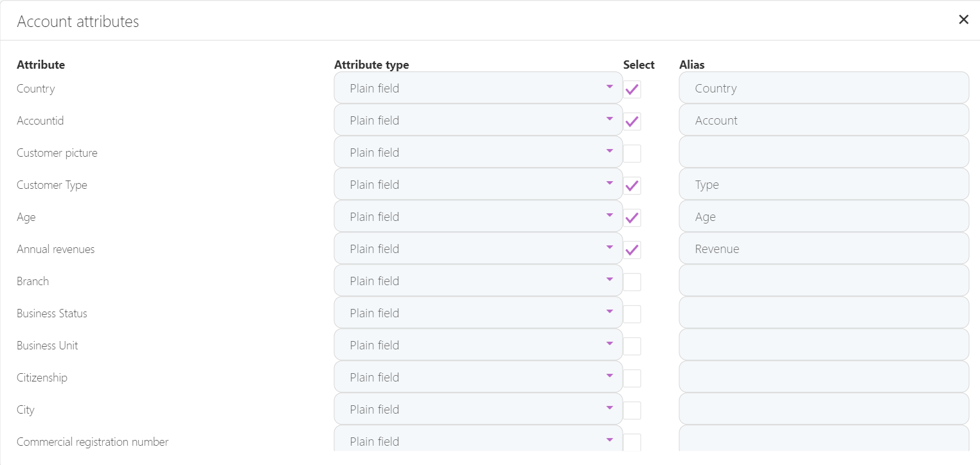Screen dimensions: 980x465
Task: Close the Account attributes dialog
Action: [963, 20]
